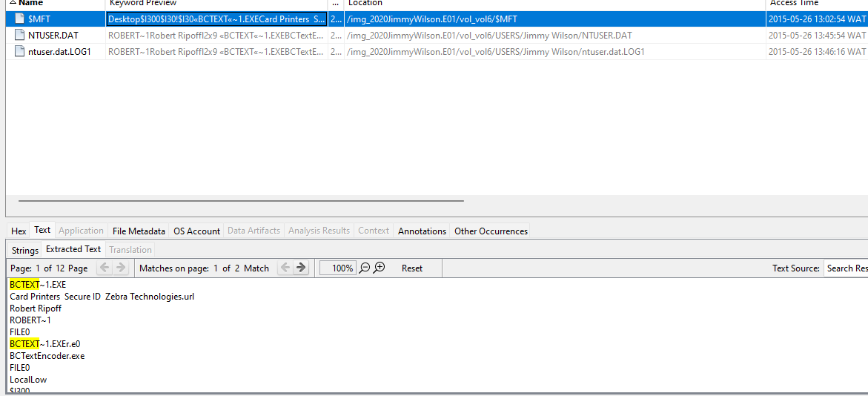Click the horizontal scrollbar under results table
The width and height of the screenshot is (868, 396).
pyautogui.click(x=241, y=200)
